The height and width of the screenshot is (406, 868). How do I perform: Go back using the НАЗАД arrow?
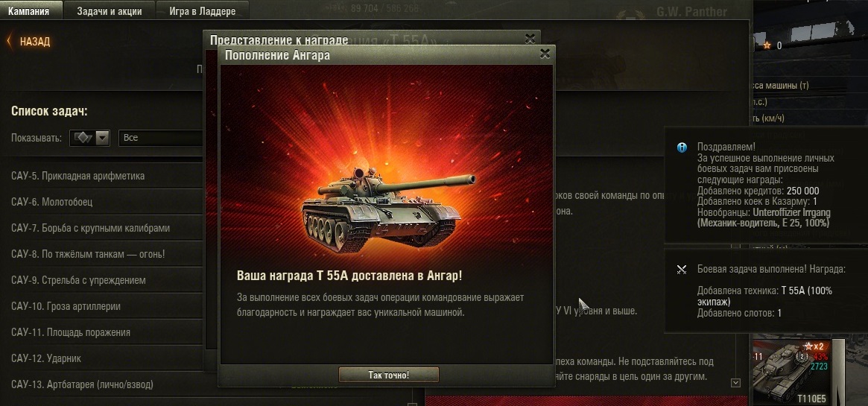point(29,42)
